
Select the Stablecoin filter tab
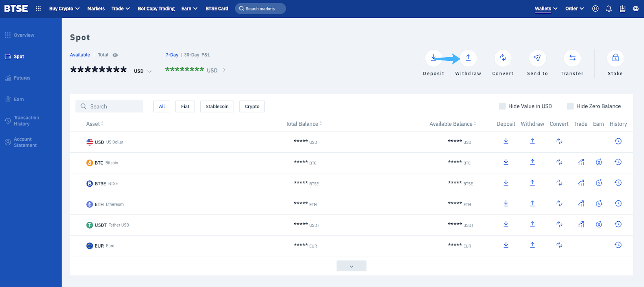coord(217,106)
